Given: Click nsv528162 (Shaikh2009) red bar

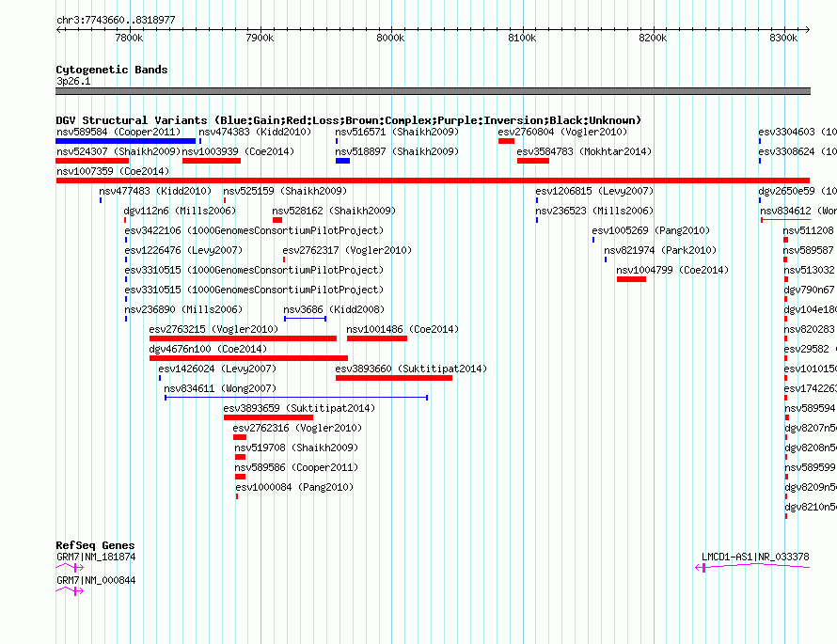Looking at the screenshot, I should pyautogui.click(x=277, y=220).
